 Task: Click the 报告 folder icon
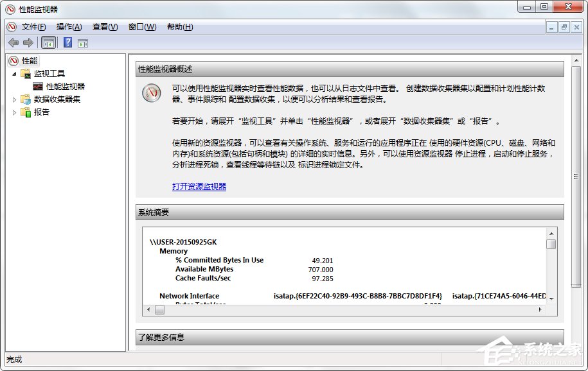tap(26, 113)
